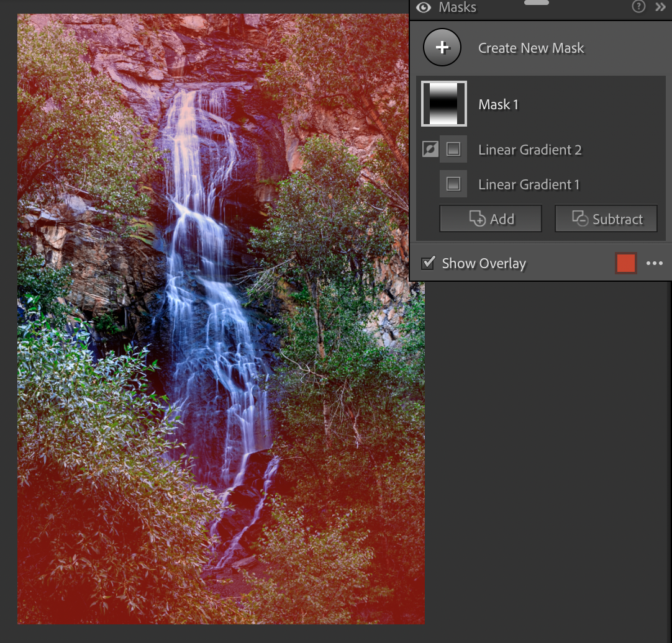Click the Add button for Mask 1
The image size is (672, 643).
coord(490,218)
